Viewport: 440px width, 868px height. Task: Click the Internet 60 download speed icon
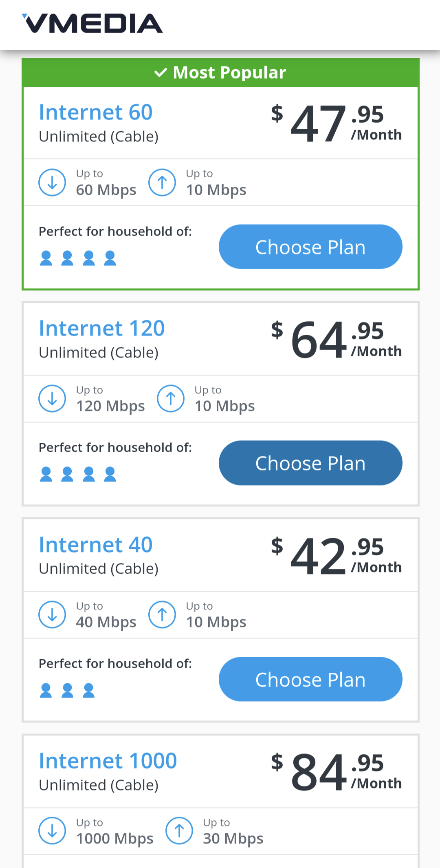[x=52, y=182]
